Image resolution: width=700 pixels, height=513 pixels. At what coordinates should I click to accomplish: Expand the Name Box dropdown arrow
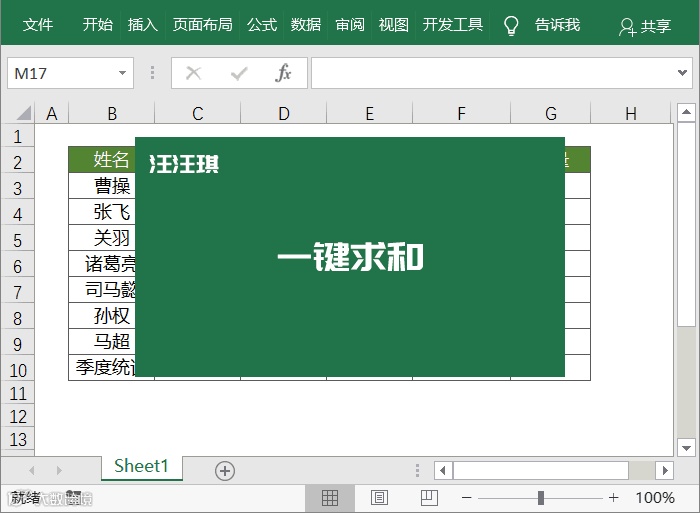(x=122, y=73)
